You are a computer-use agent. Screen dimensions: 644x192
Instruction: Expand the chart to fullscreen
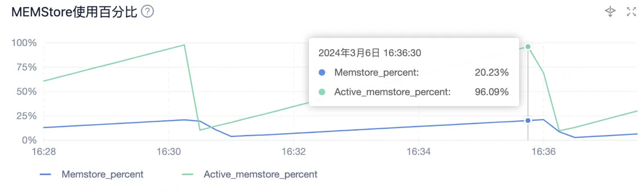tap(631, 12)
